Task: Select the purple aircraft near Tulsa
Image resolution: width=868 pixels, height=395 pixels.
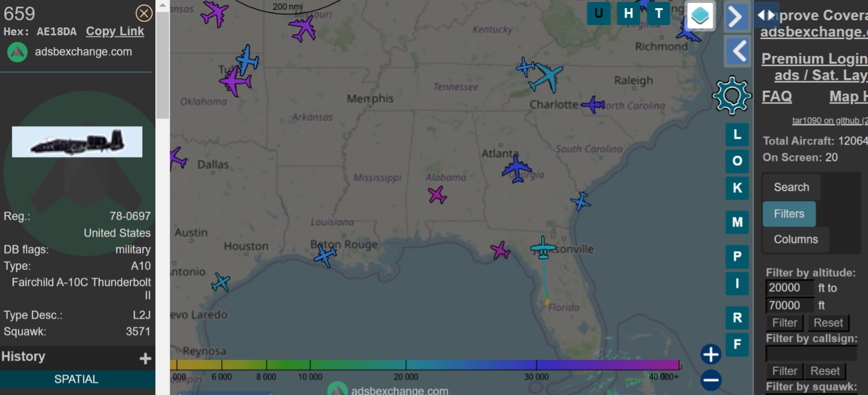Action: coord(236,81)
